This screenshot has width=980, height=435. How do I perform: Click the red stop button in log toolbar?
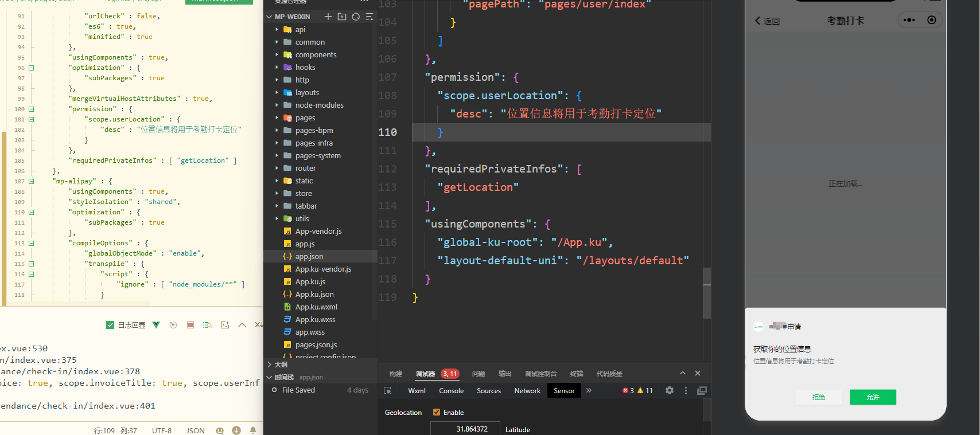[x=190, y=325]
